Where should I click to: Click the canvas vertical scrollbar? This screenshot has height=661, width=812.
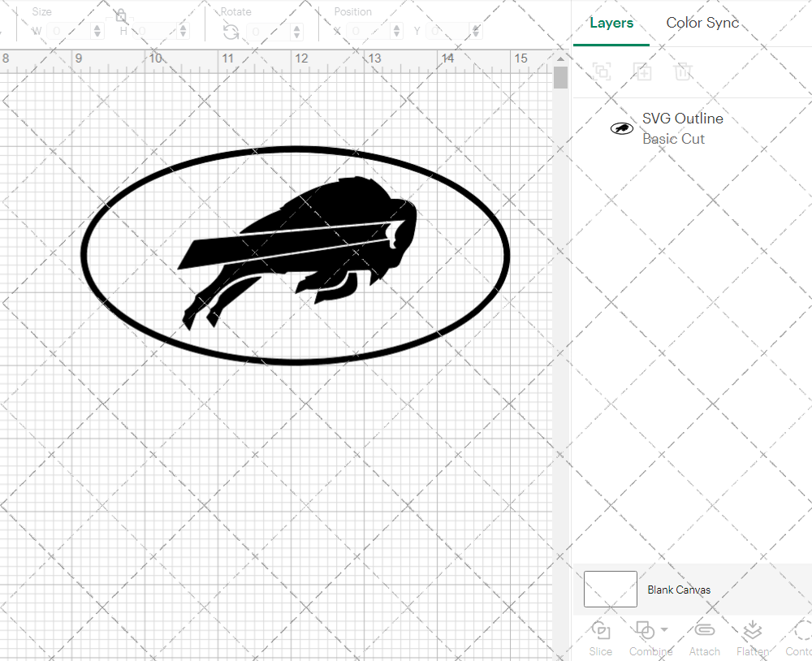(560, 77)
